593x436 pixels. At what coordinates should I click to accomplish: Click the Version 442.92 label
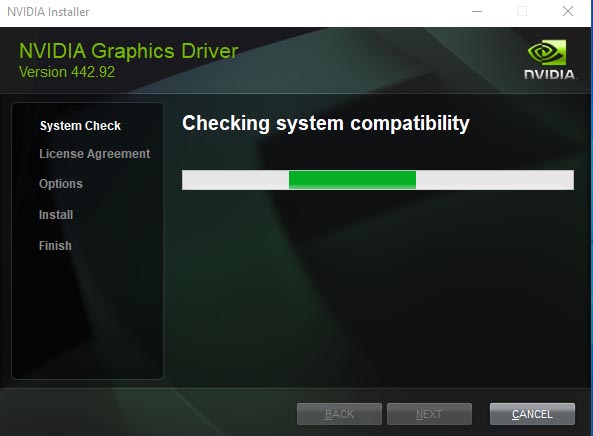(67, 72)
